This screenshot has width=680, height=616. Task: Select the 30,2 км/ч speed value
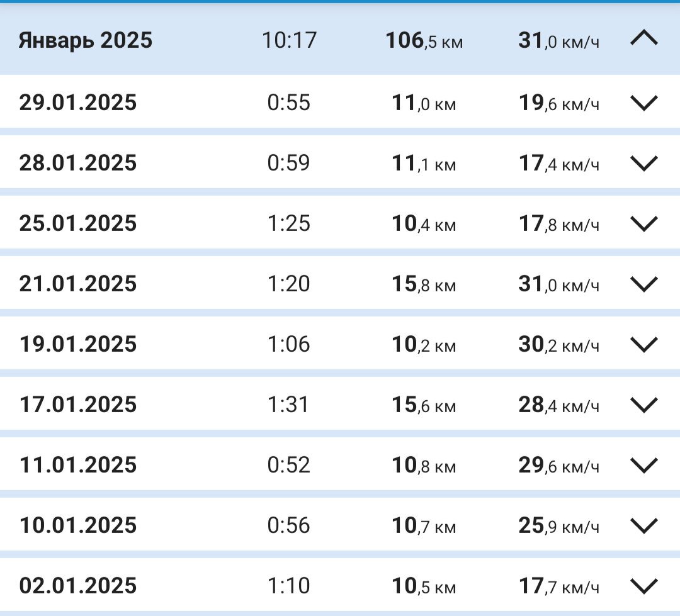point(559,344)
